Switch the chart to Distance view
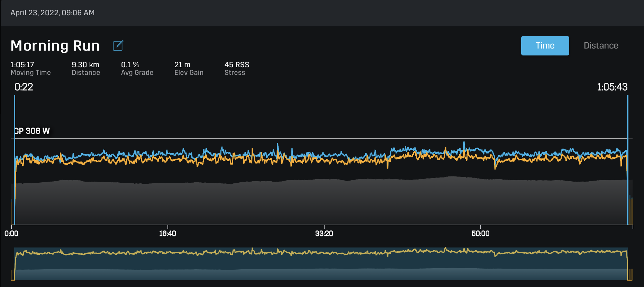Screen dimensions: 644x287 coord(601,46)
